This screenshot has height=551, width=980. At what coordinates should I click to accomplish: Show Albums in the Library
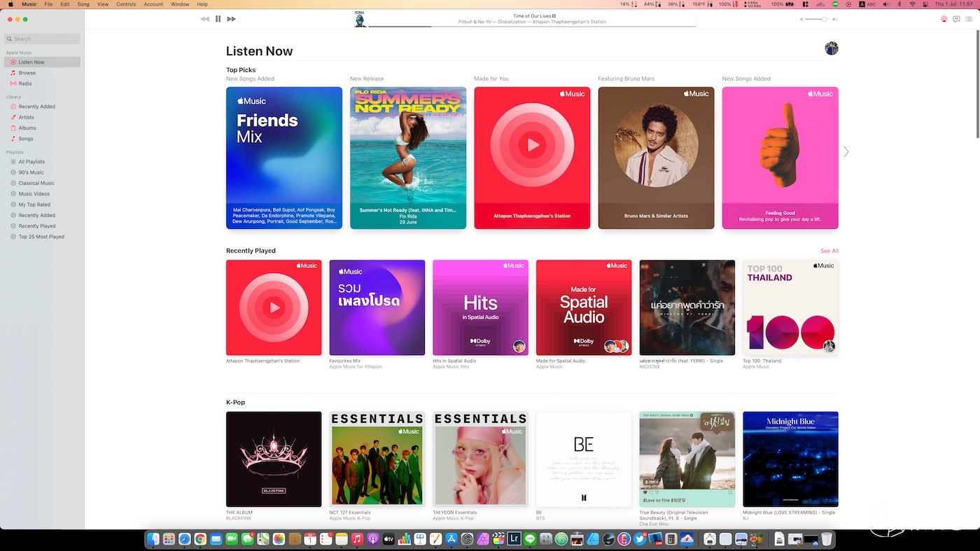click(x=27, y=128)
